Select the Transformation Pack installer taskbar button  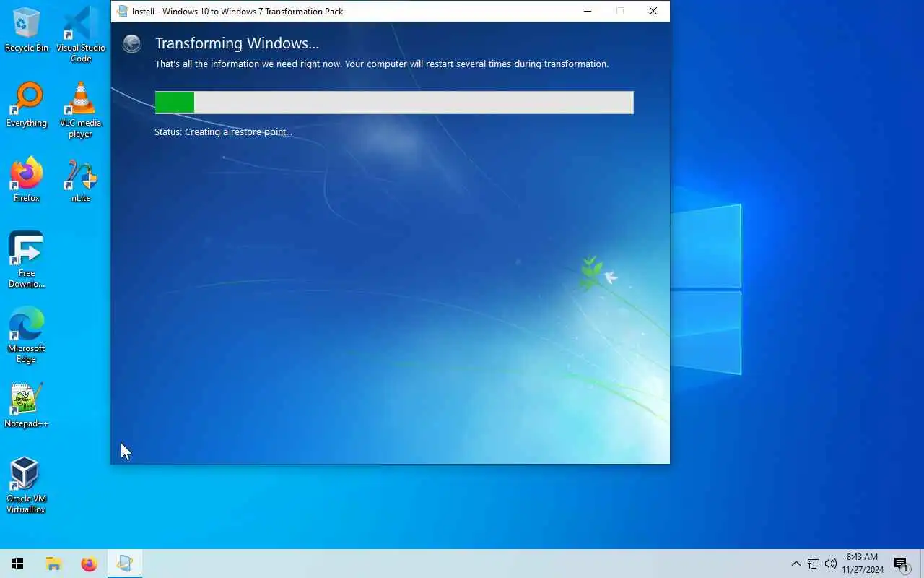125,564
